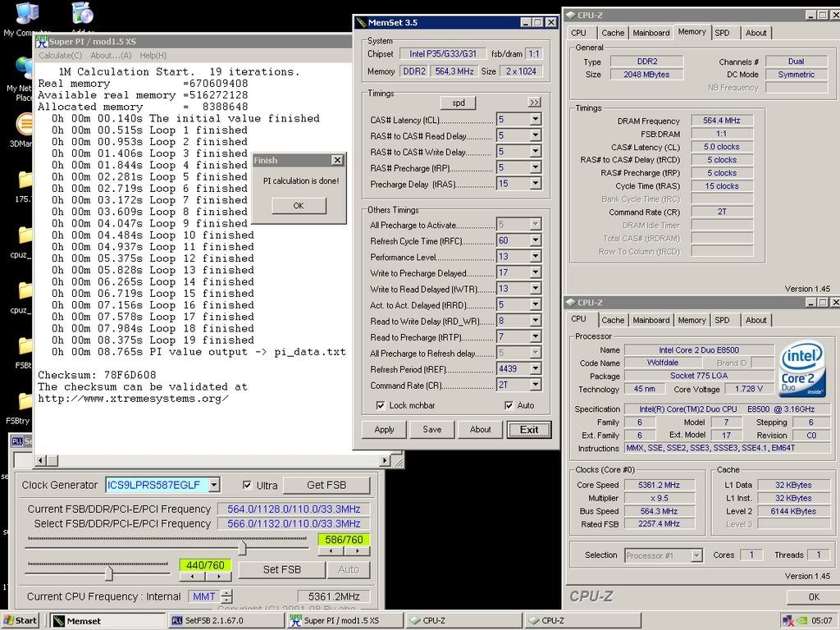Click Get FSB button
The height and width of the screenshot is (630, 840).
coord(326,485)
